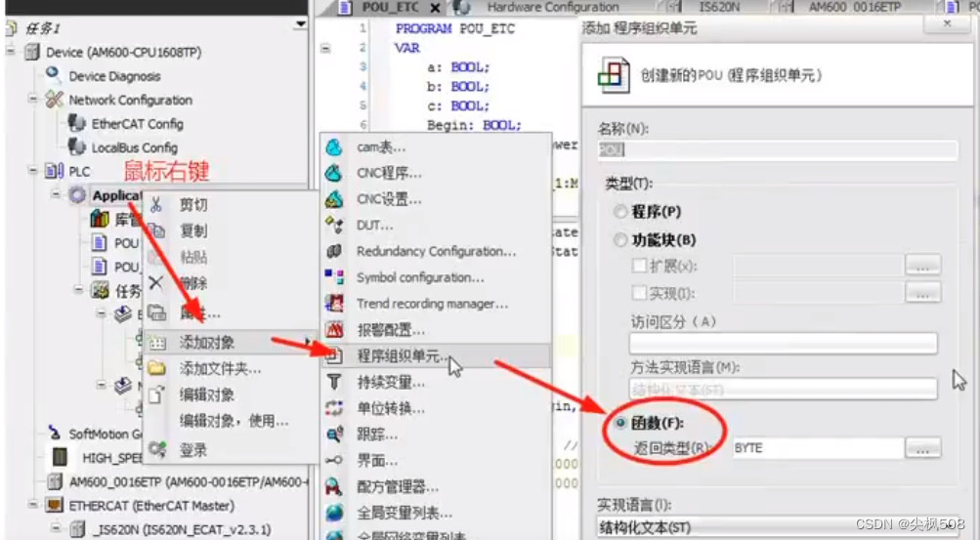Select 程序组织单元... in the submenu
This screenshot has width=980, height=540.
[x=436, y=355]
